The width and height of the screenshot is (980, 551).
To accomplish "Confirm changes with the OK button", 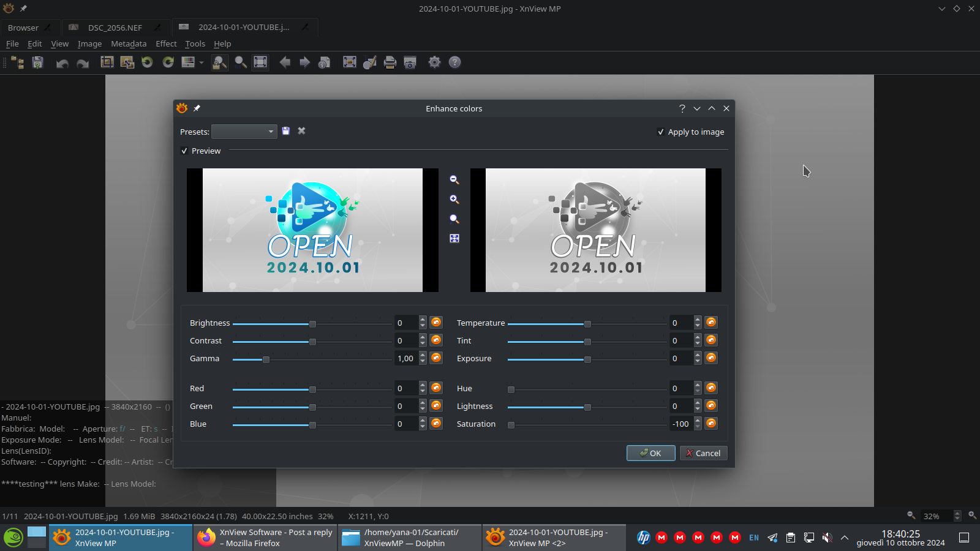I will (x=650, y=453).
